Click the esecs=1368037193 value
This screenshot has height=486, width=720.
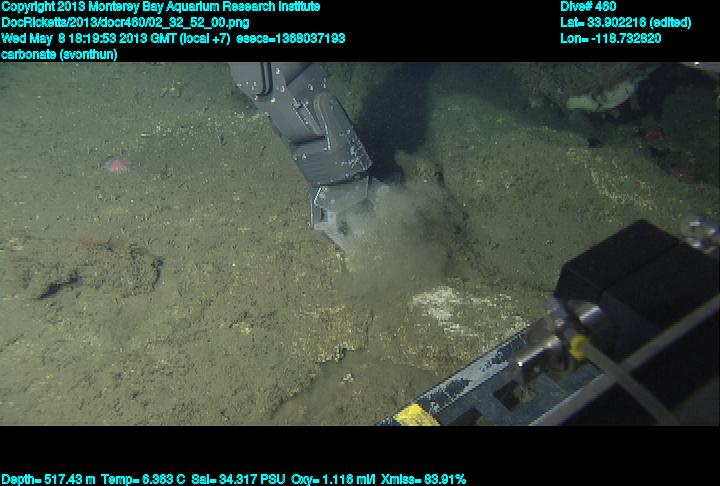coord(290,38)
